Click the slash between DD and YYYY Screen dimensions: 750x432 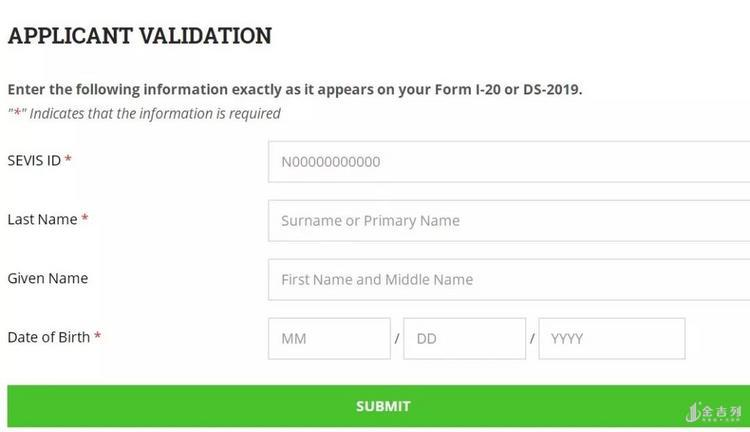coord(532,339)
